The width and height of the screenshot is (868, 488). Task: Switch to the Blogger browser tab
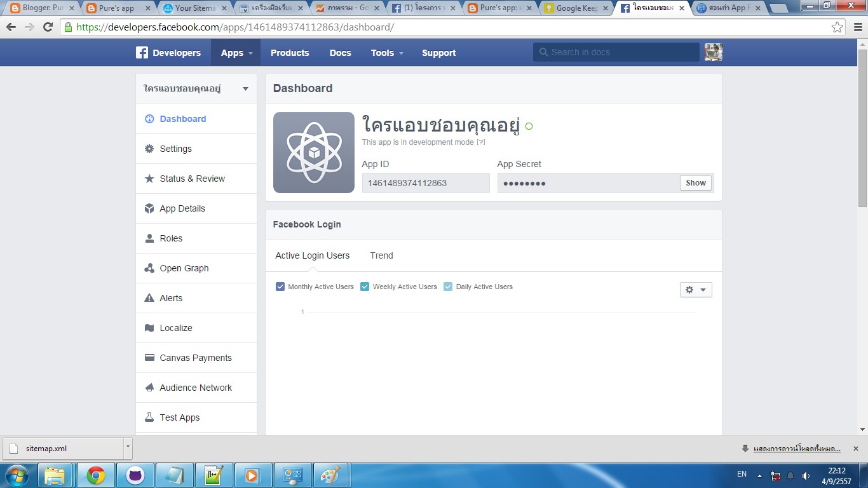point(42,8)
